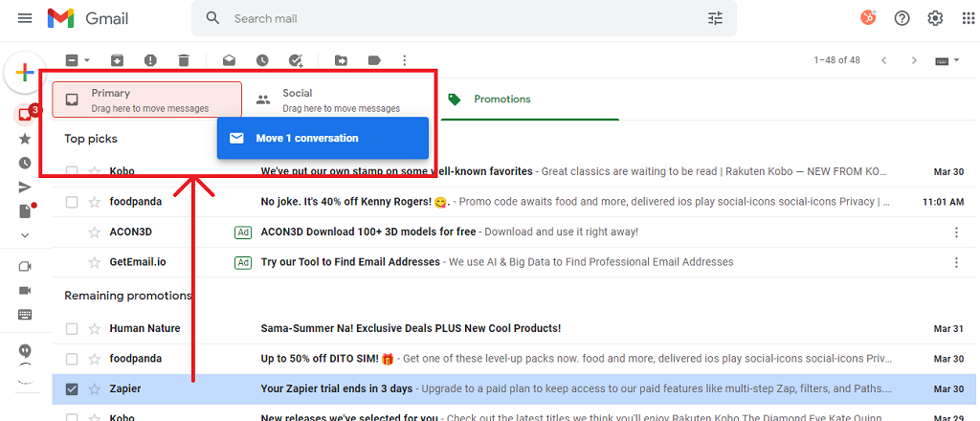980x421 pixels.
Task: Compose a new email with plus button
Action: point(24,73)
